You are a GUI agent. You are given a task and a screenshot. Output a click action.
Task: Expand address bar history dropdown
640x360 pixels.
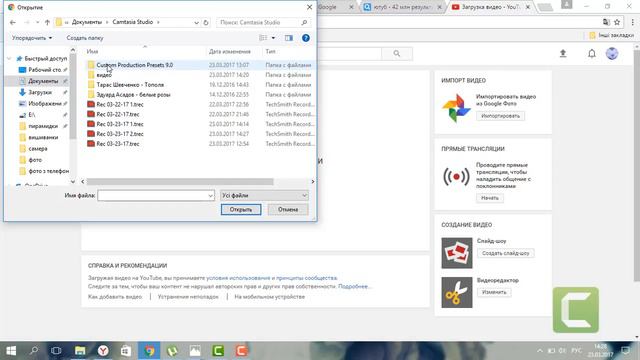(196, 22)
